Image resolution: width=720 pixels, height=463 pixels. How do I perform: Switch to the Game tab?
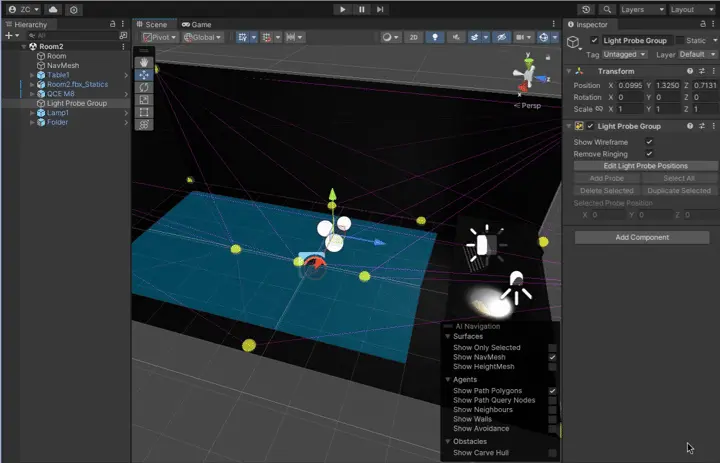coord(197,24)
